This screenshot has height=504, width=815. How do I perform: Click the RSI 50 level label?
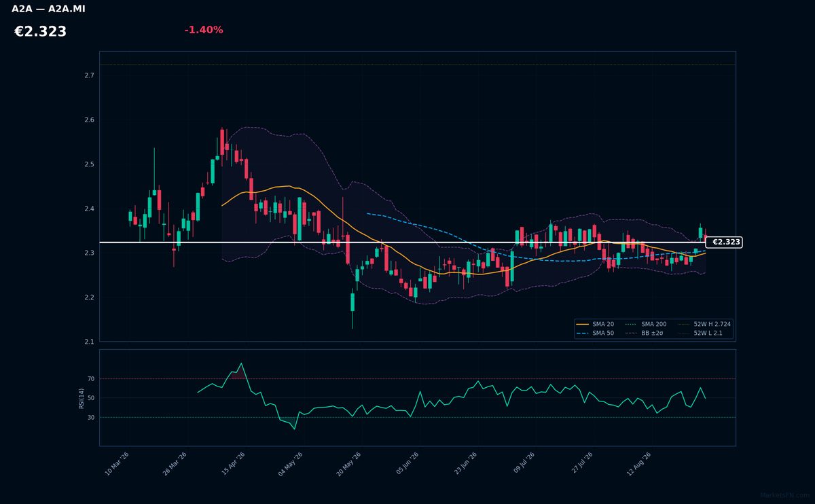[x=91, y=398]
